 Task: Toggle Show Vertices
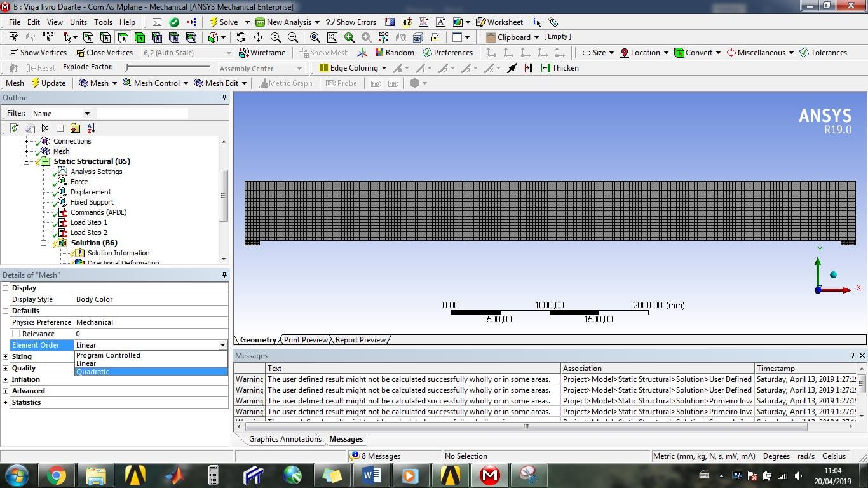[x=37, y=53]
